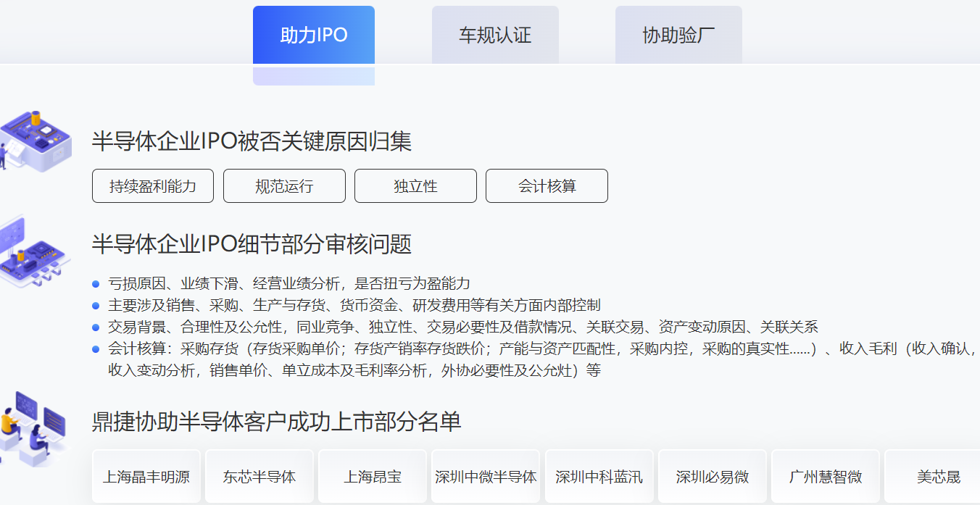Click the chip factory illustration beside IPO被否关键原因归集
The height and width of the screenshot is (505, 980).
pyautogui.click(x=36, y=141)
